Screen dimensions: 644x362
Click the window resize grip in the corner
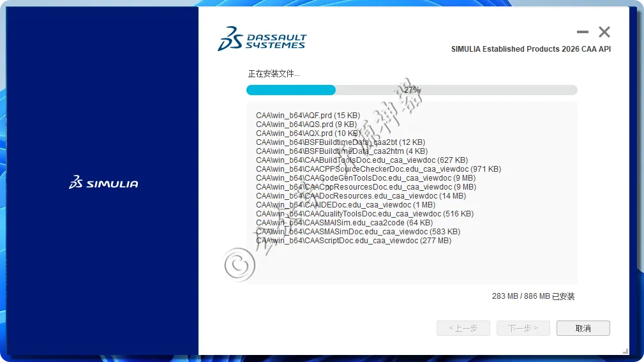tap(625, 351)
